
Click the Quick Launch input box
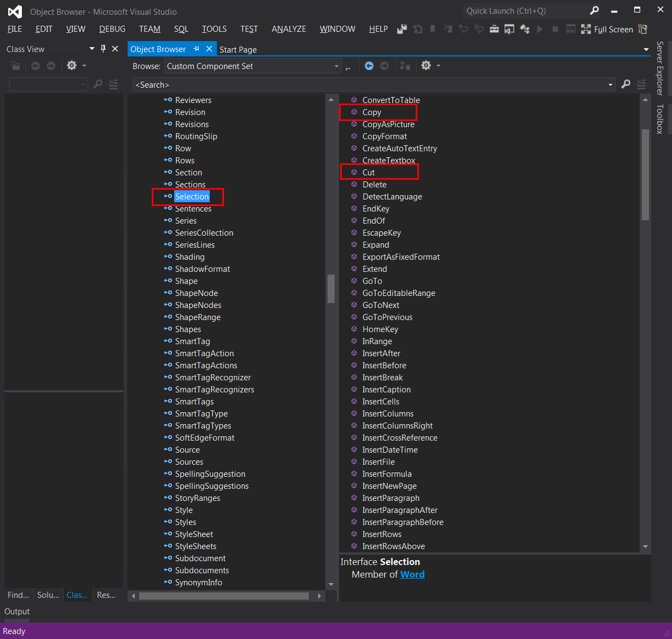pos(525,10)
